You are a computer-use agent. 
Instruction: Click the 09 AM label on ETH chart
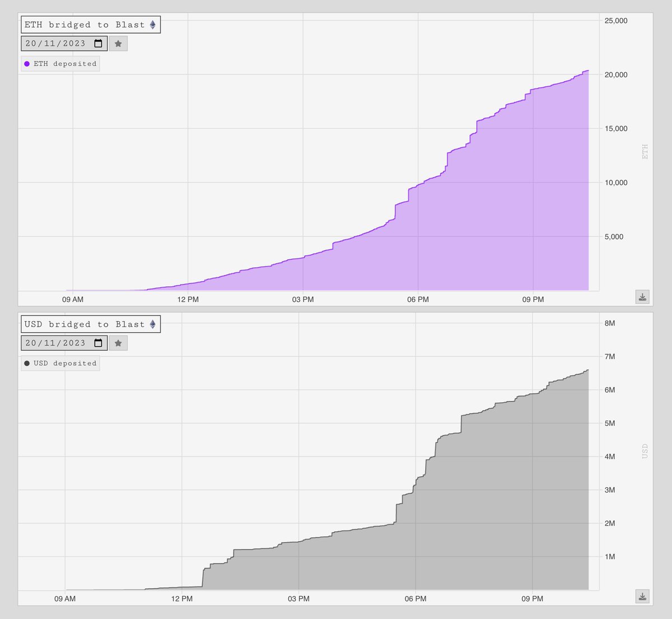(x=73, y=300)
